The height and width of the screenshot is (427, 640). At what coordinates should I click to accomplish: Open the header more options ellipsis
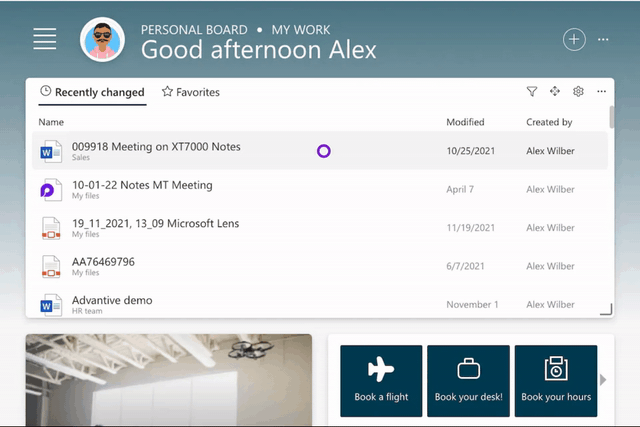pos(603,39)
